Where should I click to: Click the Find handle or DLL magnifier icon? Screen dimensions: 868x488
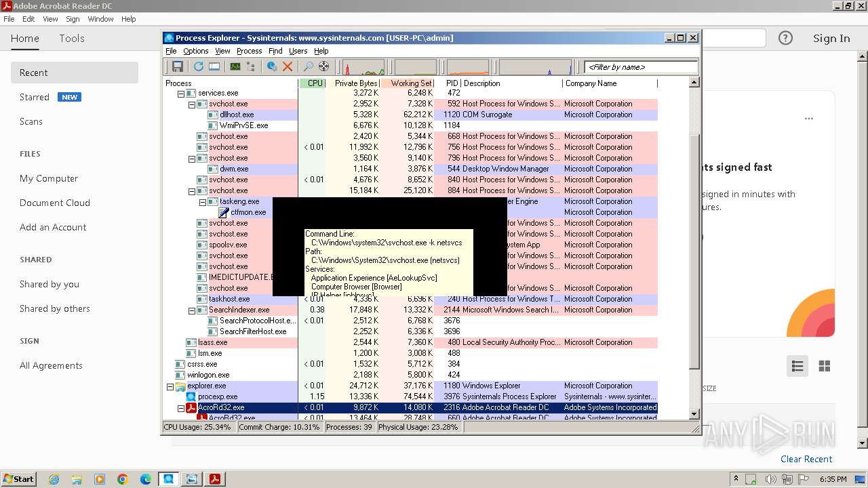click(308, 66)
